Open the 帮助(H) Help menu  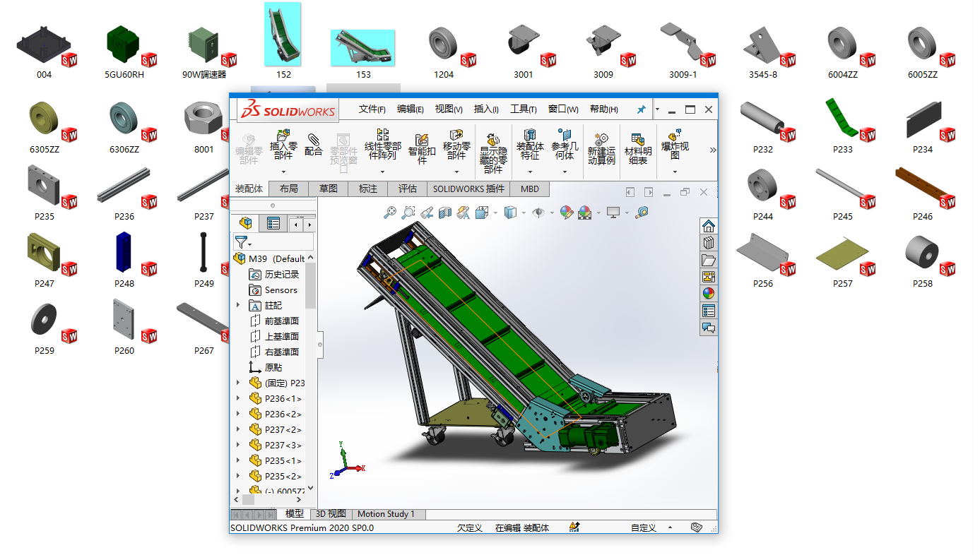pos(604,109)
